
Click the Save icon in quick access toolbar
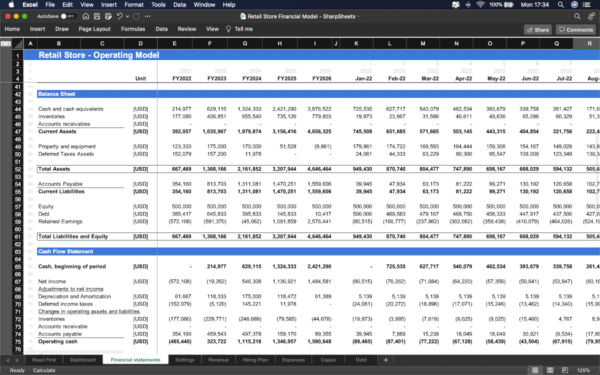pos(97,16)
